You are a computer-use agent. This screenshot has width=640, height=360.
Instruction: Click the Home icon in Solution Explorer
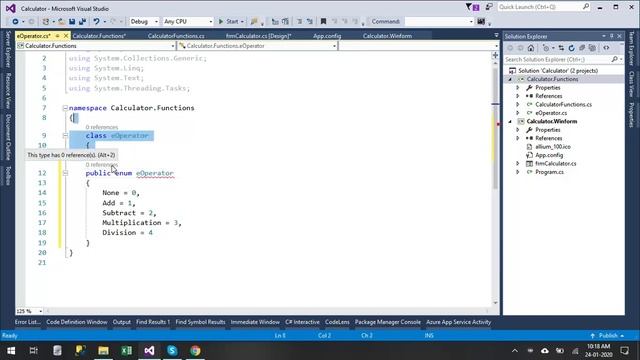pos(531,48)
